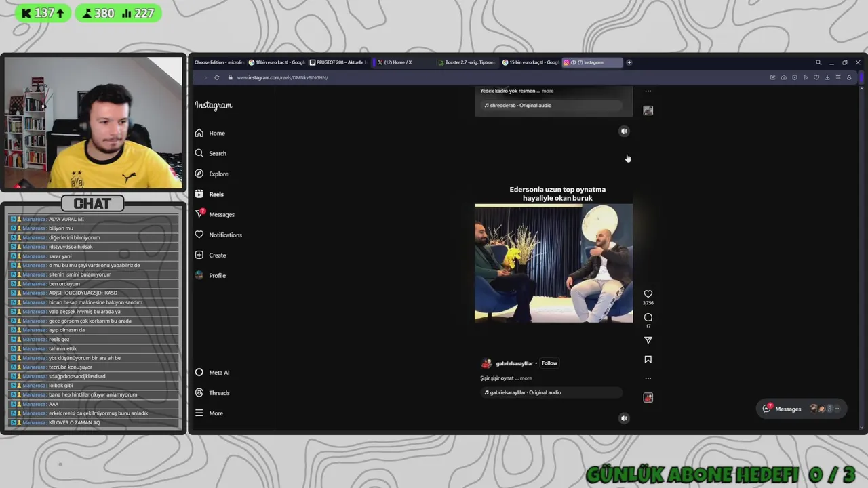The width and height of the screenshot is (868, 488).
Task: Open Reels section in sidebar
Action: 209,194
